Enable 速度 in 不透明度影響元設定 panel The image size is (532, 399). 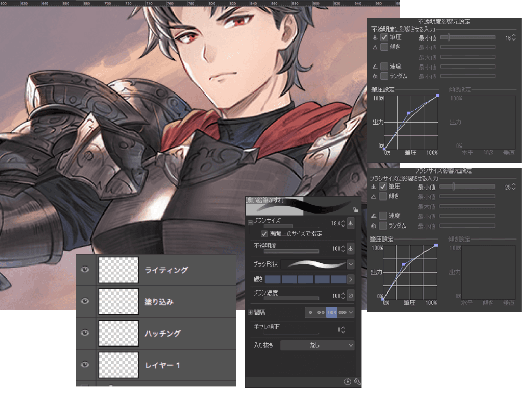(384, 66)
